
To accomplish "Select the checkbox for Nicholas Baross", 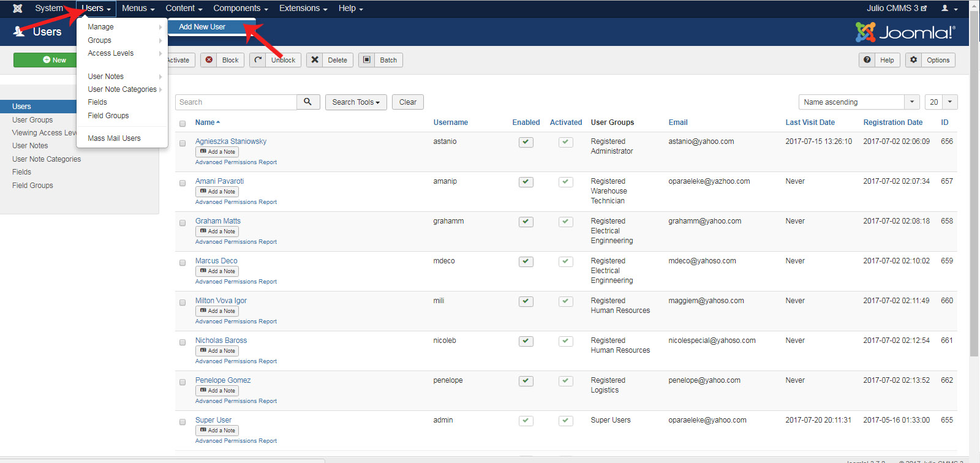I will (x=183, y=342).
